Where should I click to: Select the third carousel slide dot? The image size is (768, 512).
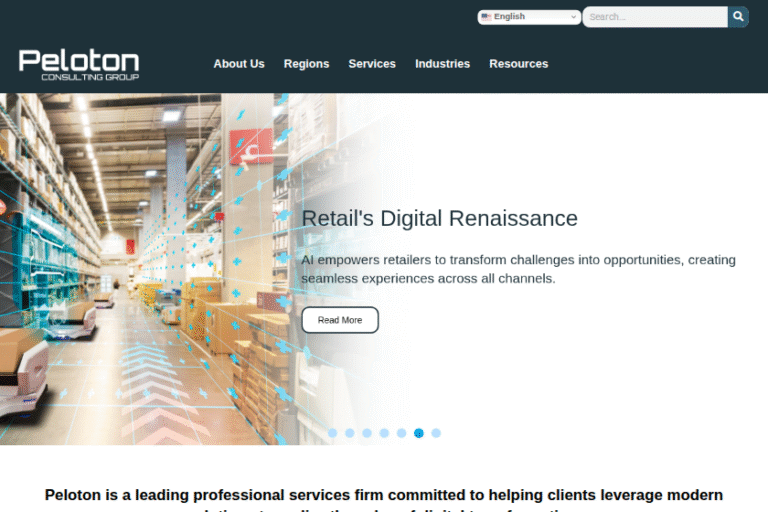tap(367, 433)
